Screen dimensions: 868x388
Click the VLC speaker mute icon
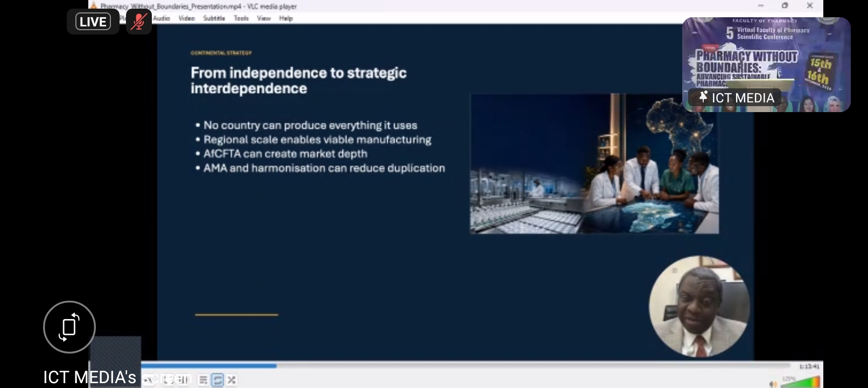coord(773,384)
